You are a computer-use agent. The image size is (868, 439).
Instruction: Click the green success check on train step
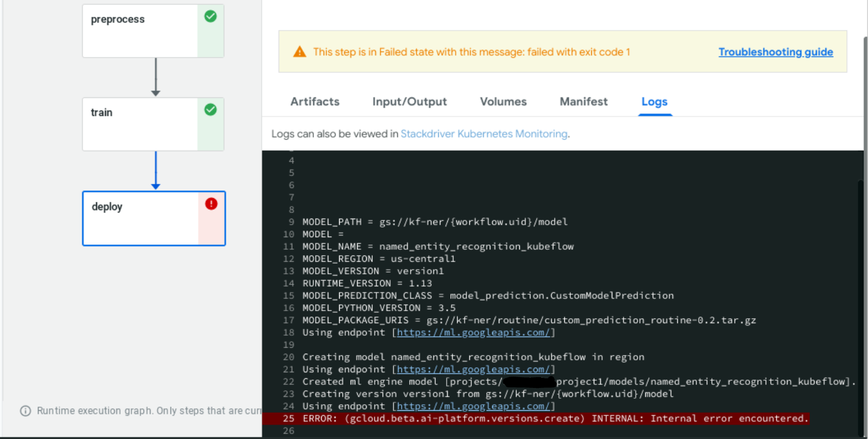[x=210, y=110]
